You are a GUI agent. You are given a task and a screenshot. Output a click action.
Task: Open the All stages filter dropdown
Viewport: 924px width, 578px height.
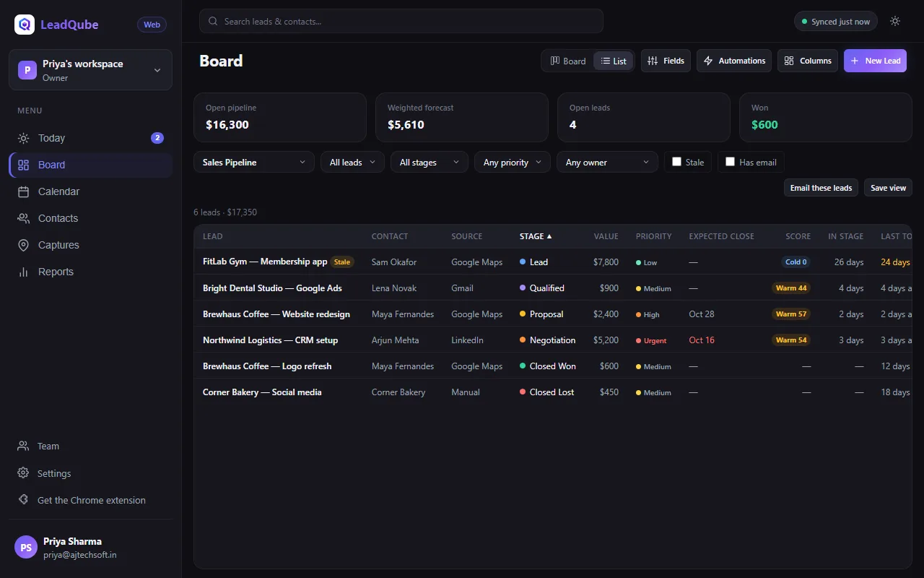[430, 163]
